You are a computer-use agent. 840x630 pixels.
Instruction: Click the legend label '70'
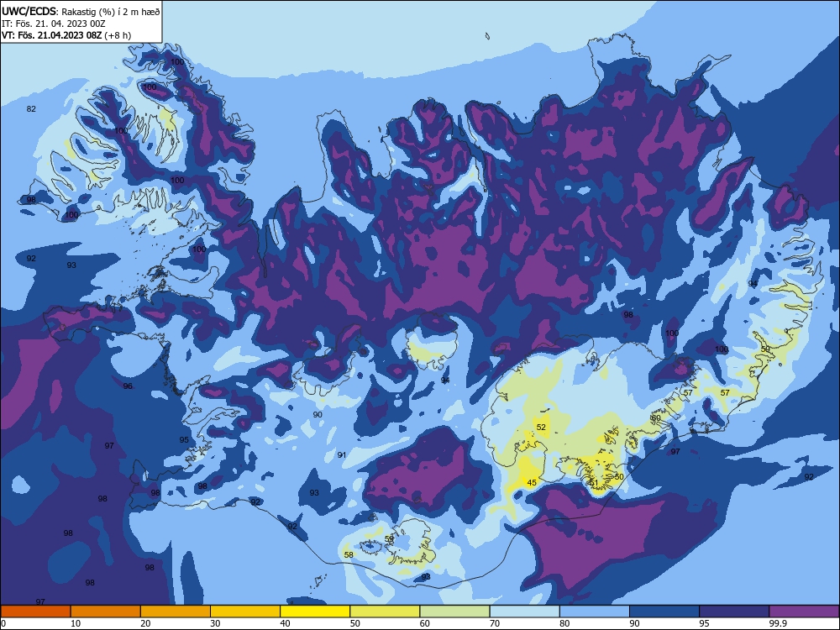(495, 623)
